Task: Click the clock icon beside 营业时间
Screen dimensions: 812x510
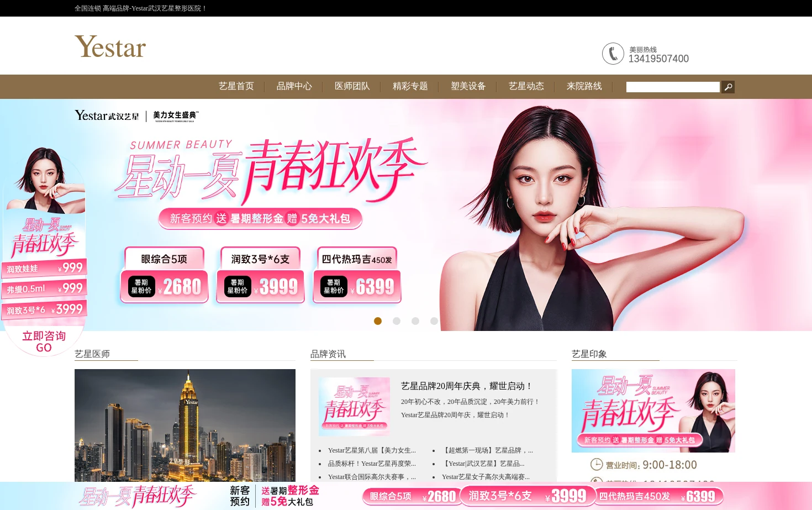Action: [597, 464]
